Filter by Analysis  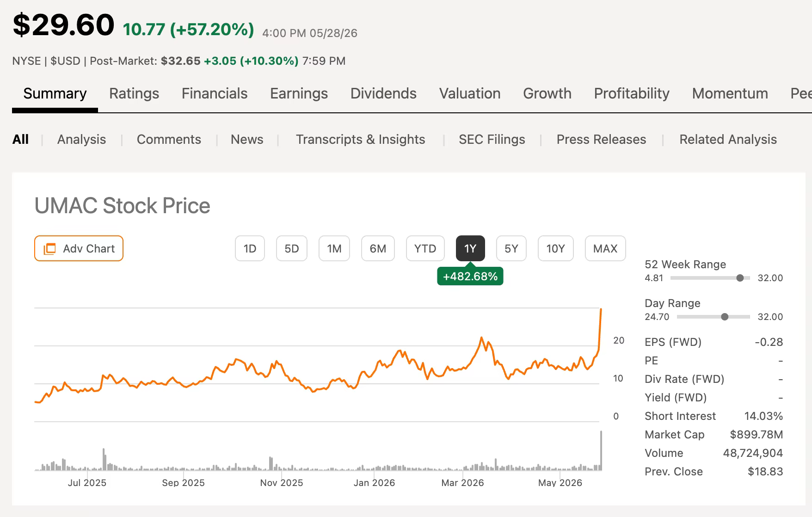(81, 139)
